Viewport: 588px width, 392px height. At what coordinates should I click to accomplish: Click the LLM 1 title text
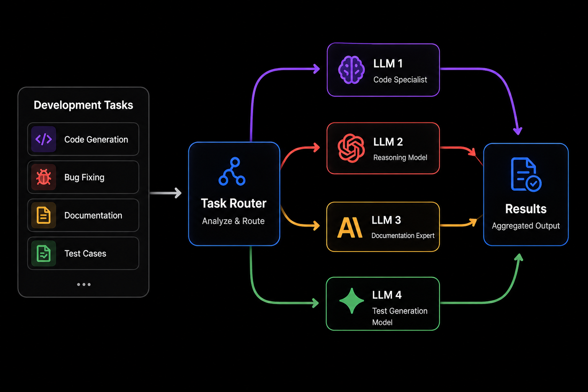(x=388, y=64)
